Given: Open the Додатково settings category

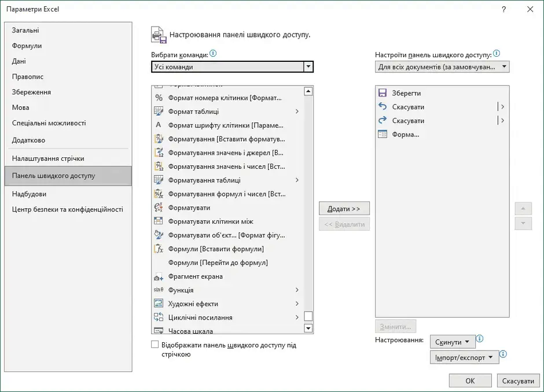Looking at the screenshot, I should click(68, 140).
